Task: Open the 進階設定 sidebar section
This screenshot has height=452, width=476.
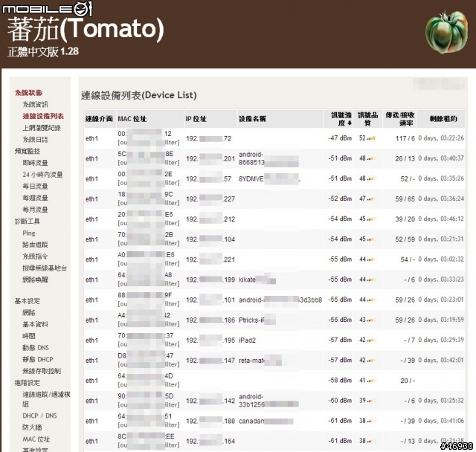Action: 28,383
